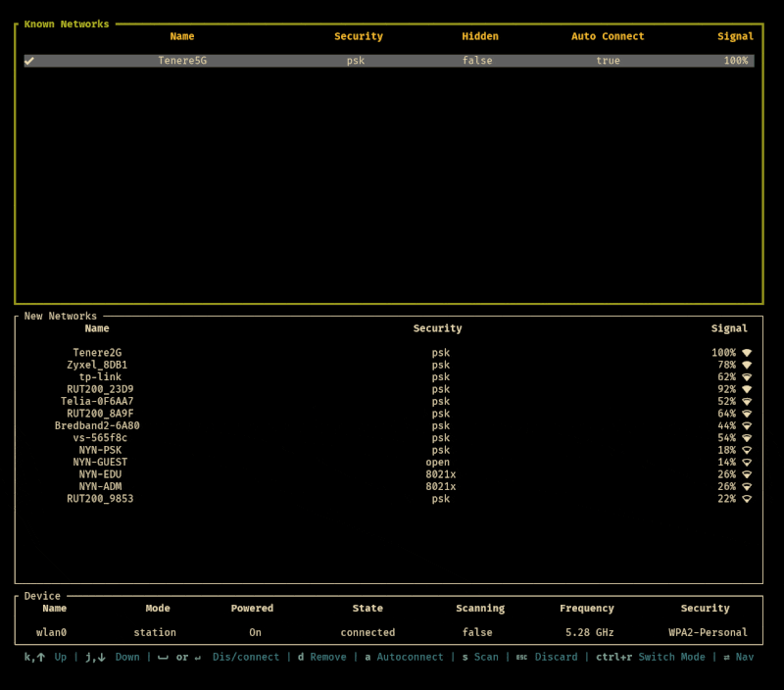
Task: Click the Remove shortcut in the help bar
Action: tap(328, 657)
